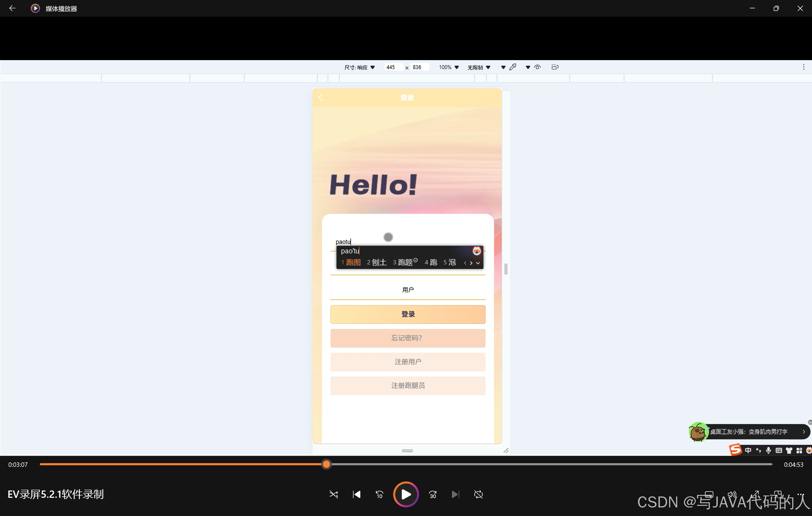Click the height field showing 836
The height and width of the screenshot is (516, 812).
[420, 67]
